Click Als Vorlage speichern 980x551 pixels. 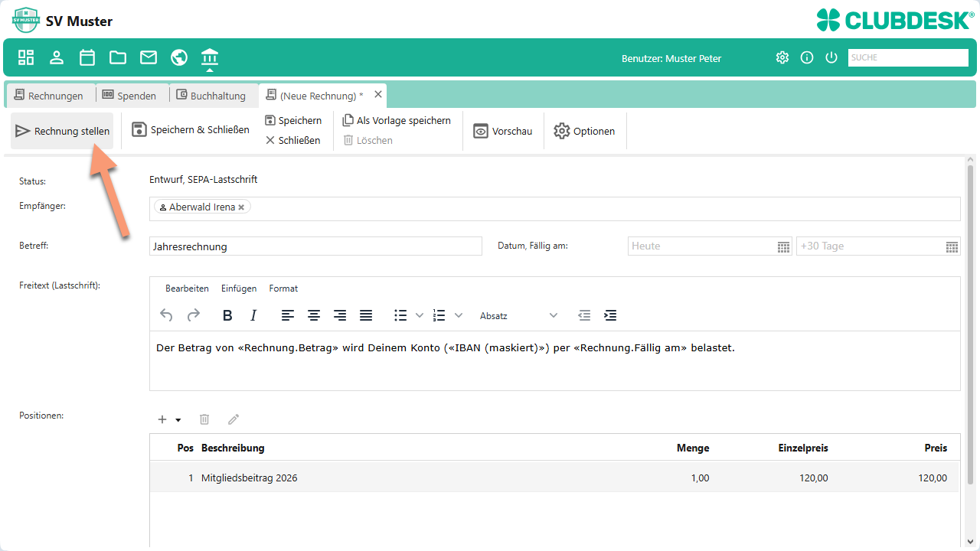click(397, 121)
